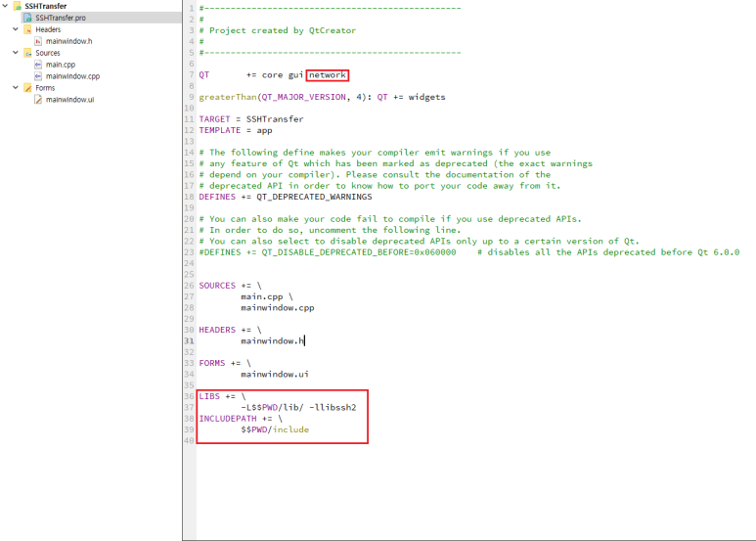The height and width of the screenshot is (541, 756).
Task: Open mainwindow.cpp in the project tree
Action: (72, 76)
